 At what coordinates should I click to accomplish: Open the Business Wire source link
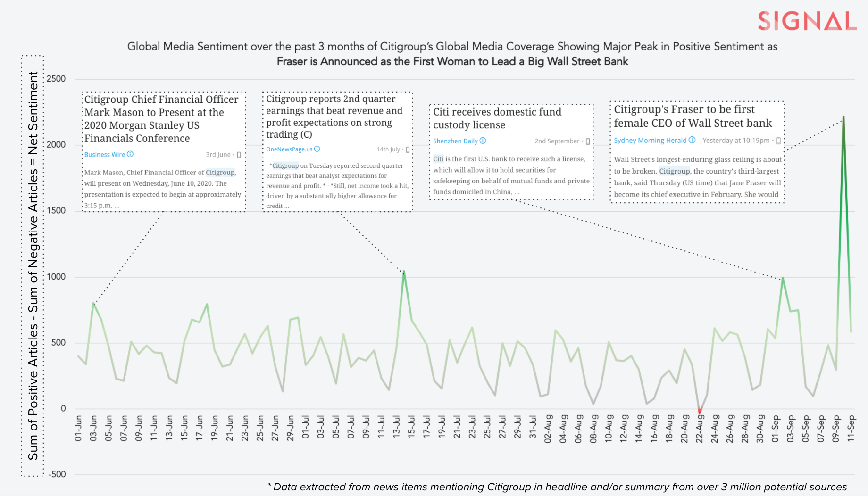[104, 155]
